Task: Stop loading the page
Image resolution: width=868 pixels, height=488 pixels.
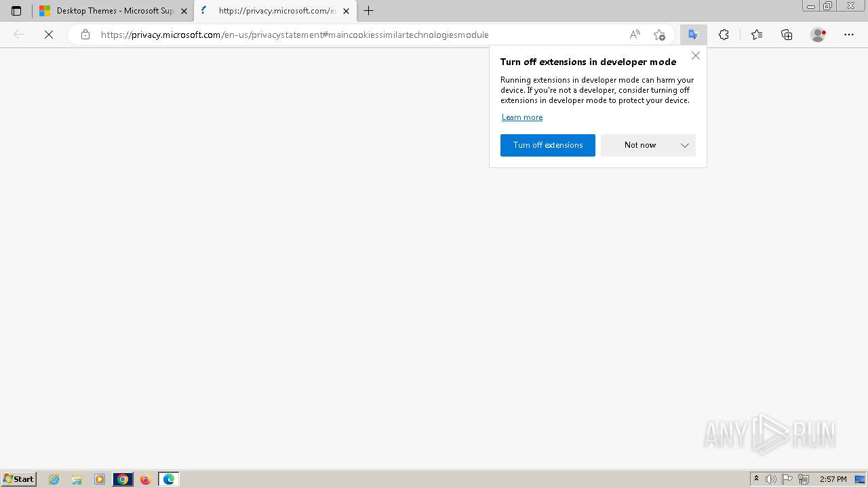Action: [x=49, y=35]
